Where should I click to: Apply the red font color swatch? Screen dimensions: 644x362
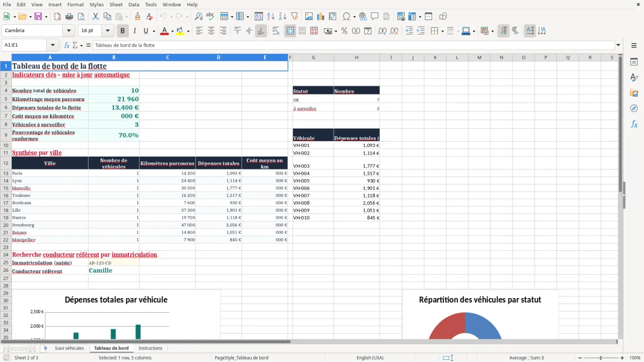(x=165, y=31)
